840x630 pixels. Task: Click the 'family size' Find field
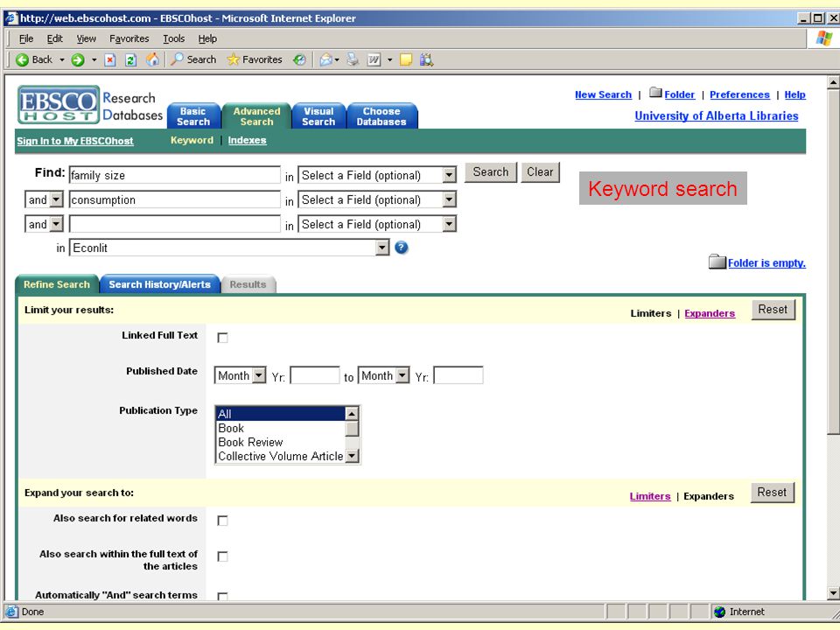click(175, 175)
